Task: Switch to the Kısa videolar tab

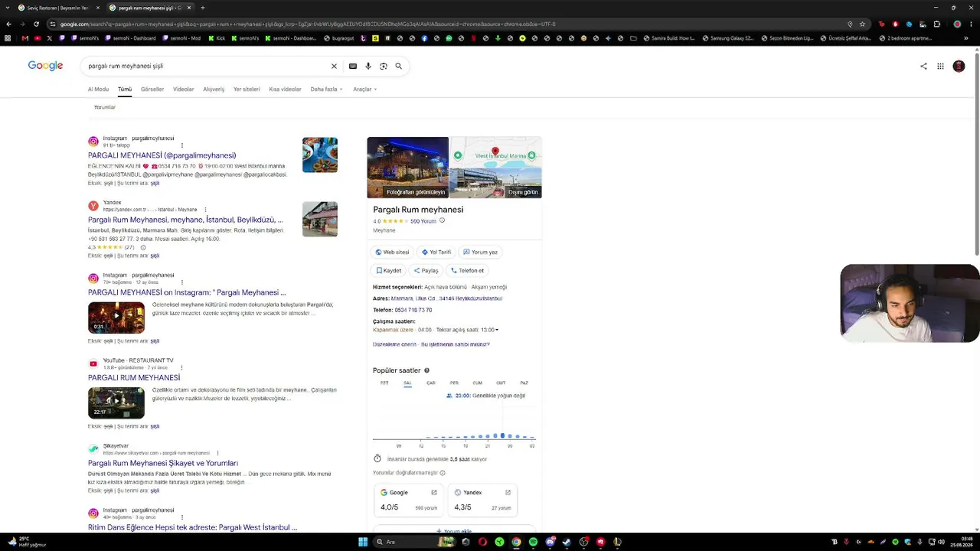Action: click(285, 90)
